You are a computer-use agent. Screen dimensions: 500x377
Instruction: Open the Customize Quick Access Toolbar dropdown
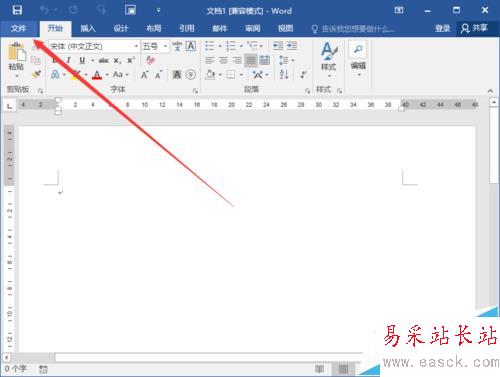158,10
